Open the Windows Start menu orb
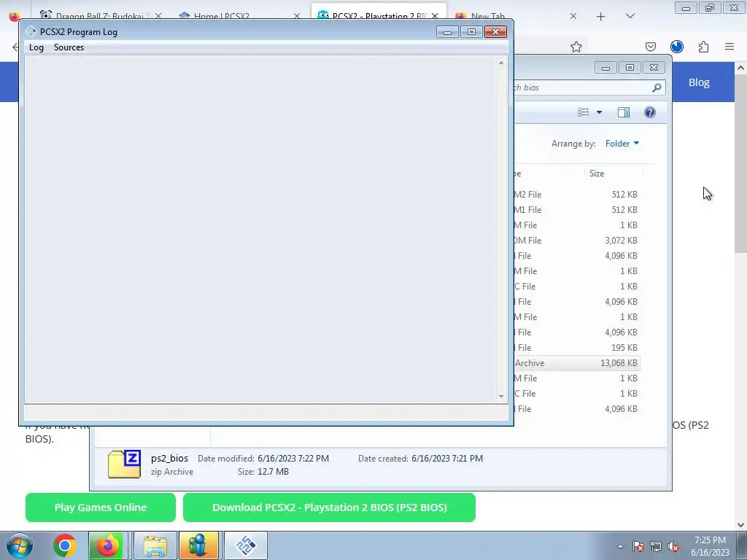747x560 pixels. (x=20, y=545)
